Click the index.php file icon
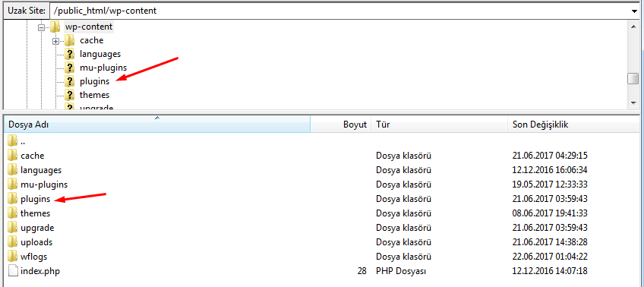 click(13, 270)
